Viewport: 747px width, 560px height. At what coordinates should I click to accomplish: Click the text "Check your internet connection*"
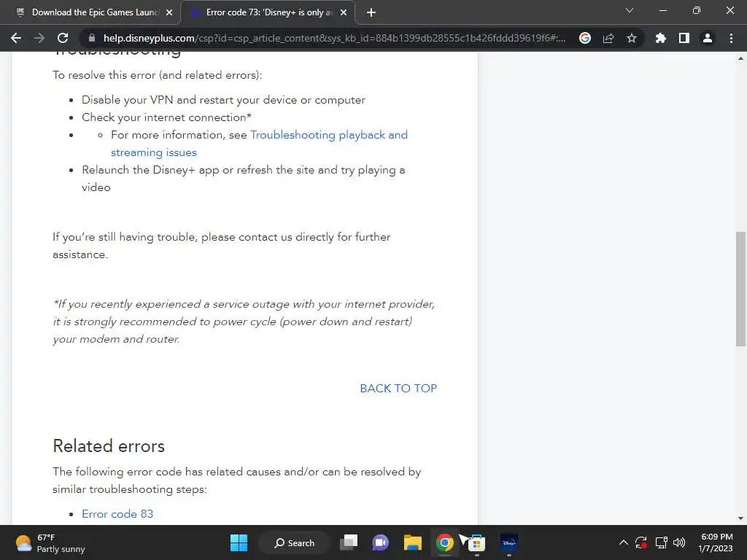point(166,117)
